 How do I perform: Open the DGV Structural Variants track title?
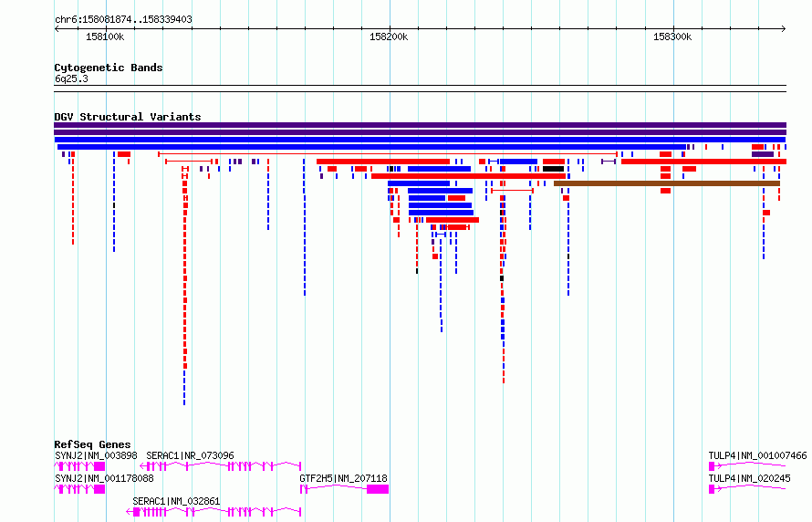128,117
